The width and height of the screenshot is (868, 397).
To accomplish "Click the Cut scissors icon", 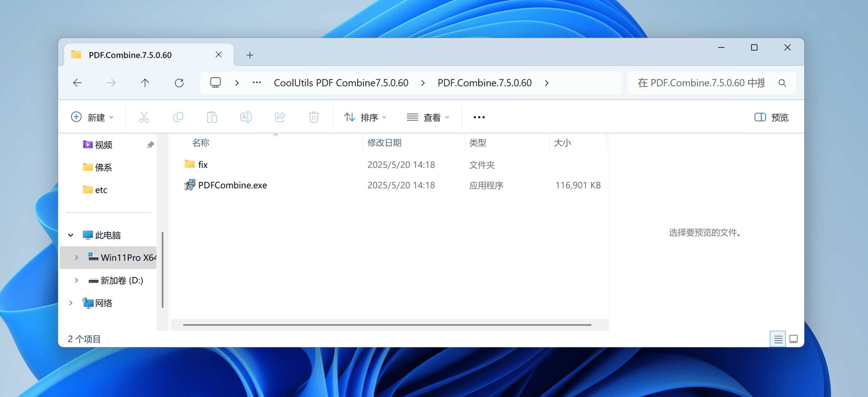I will pyautogui.click(x=144, y=117).
